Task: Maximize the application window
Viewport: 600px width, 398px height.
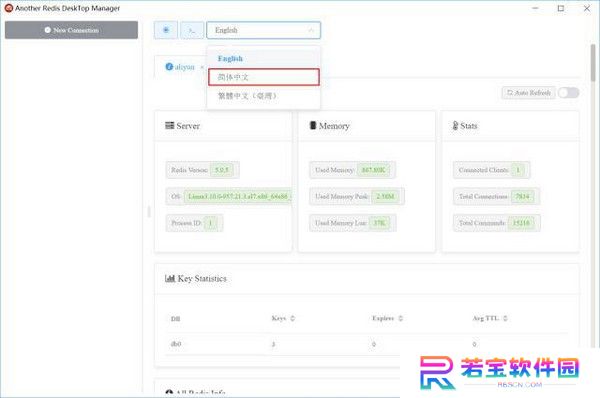Action: (x=561, y=8)
